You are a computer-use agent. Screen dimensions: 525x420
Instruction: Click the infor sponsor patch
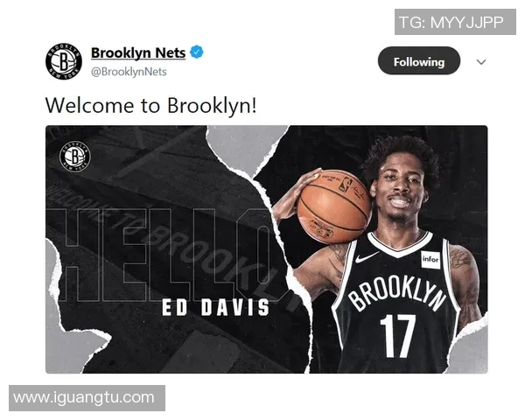(430, 260)
